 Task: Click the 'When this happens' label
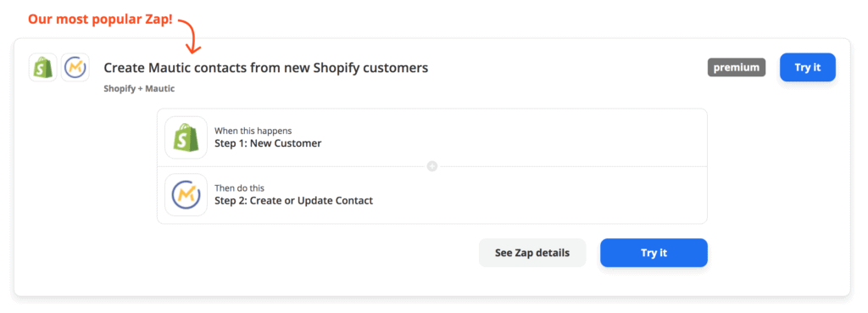tap(253, 131)
